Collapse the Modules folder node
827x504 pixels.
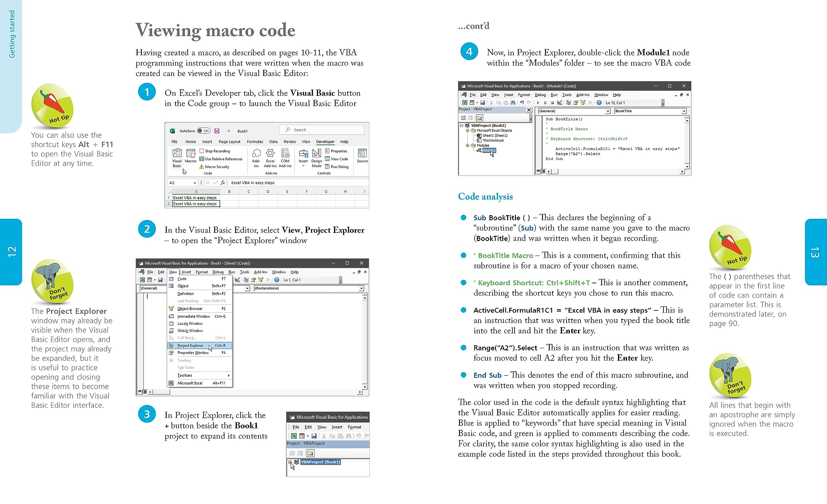click(467, 146)
